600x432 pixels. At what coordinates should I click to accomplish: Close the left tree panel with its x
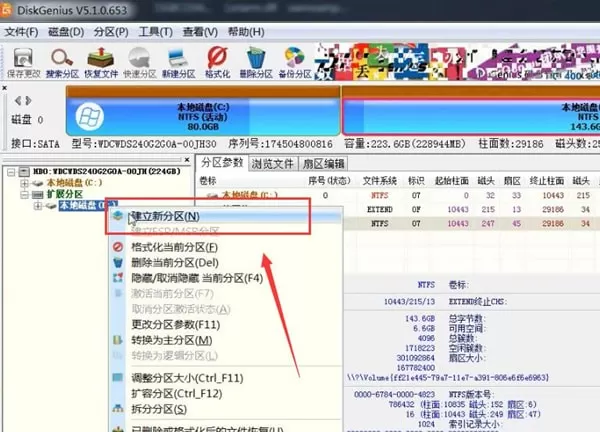pos(187,160)
